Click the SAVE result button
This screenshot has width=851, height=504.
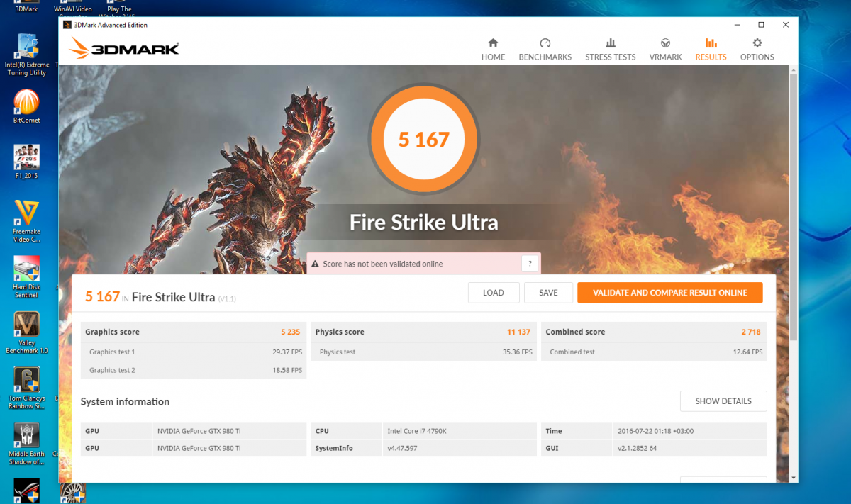point(548,293)
